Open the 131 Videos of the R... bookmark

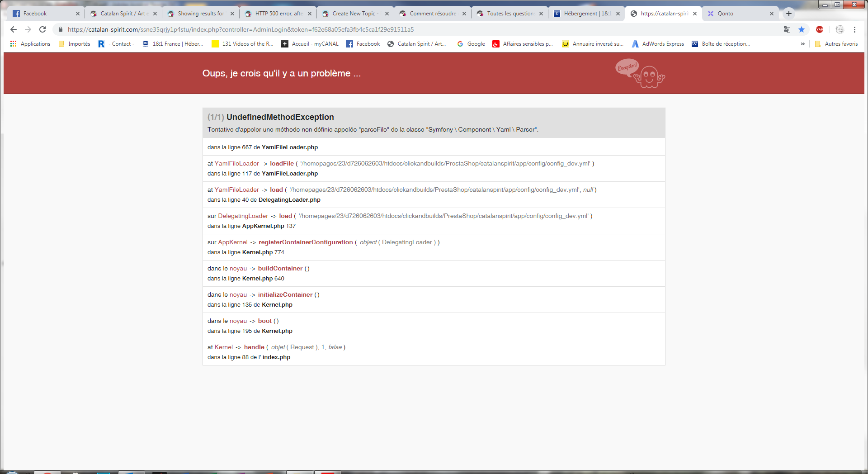(x=243, y=44)
